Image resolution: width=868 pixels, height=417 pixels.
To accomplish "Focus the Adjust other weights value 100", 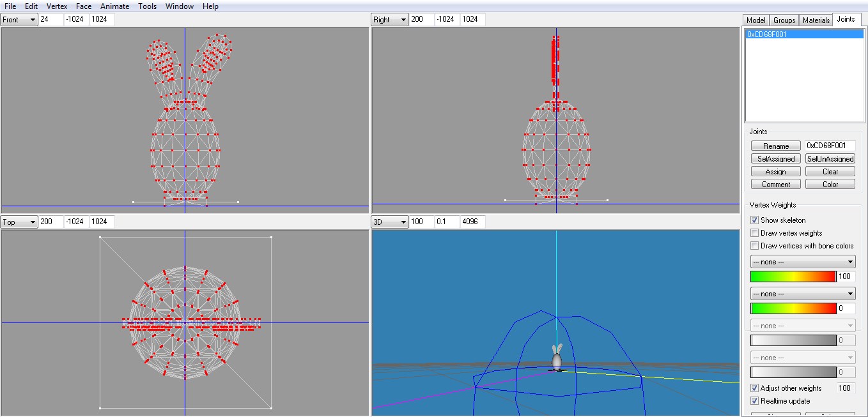I will point(846,388).
